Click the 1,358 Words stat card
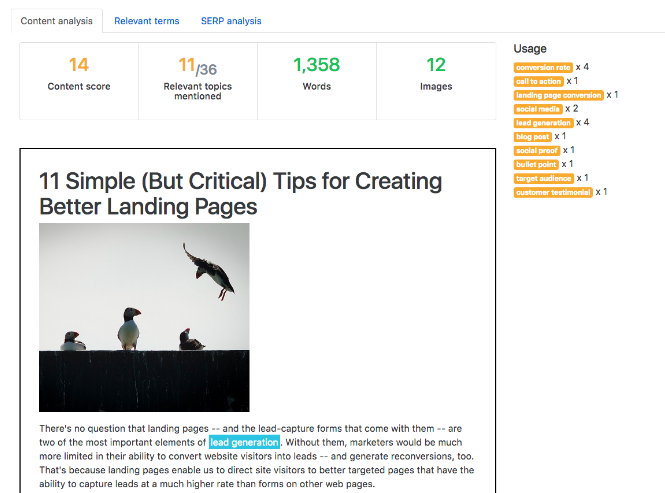 pos(317,81)
